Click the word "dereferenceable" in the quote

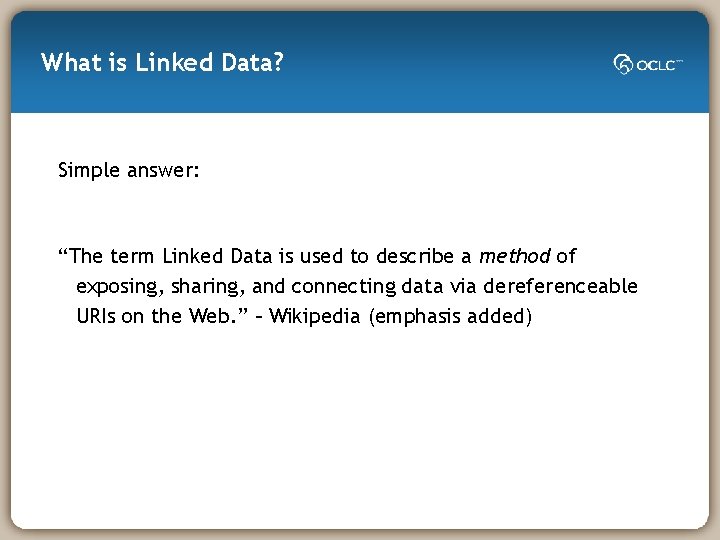click(560, 286)
